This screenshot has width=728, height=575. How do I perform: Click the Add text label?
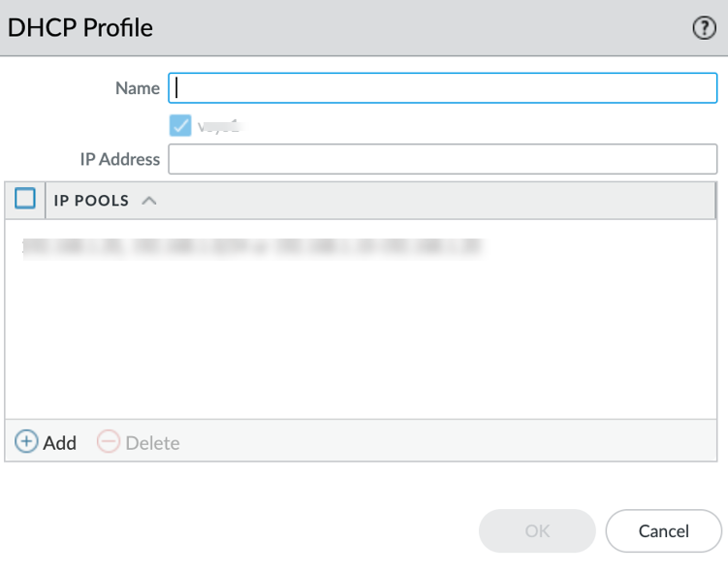(x=60, y=443)
